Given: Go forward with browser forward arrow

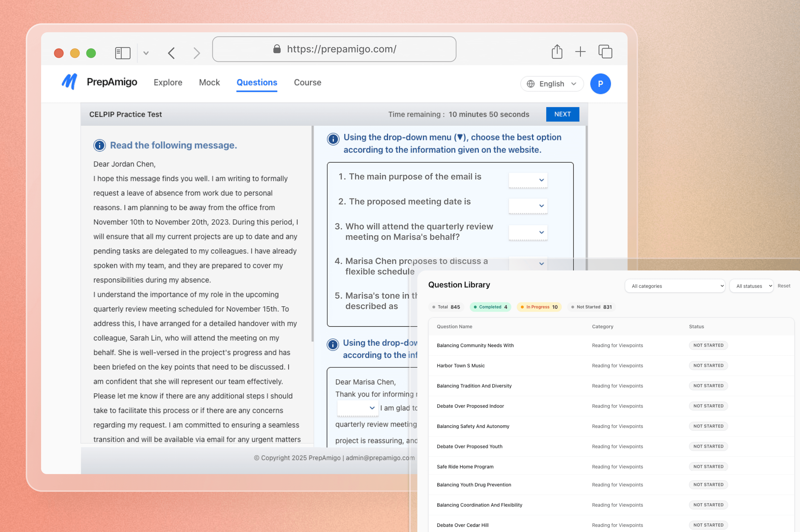Looking at the screenshot, I should point(197,53).
